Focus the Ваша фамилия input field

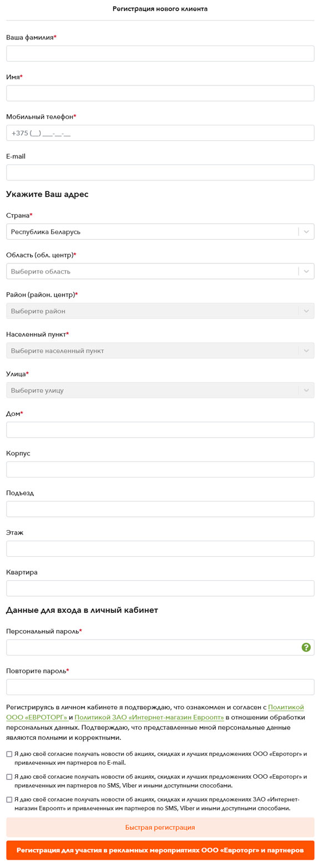click(x=160, y=53)
